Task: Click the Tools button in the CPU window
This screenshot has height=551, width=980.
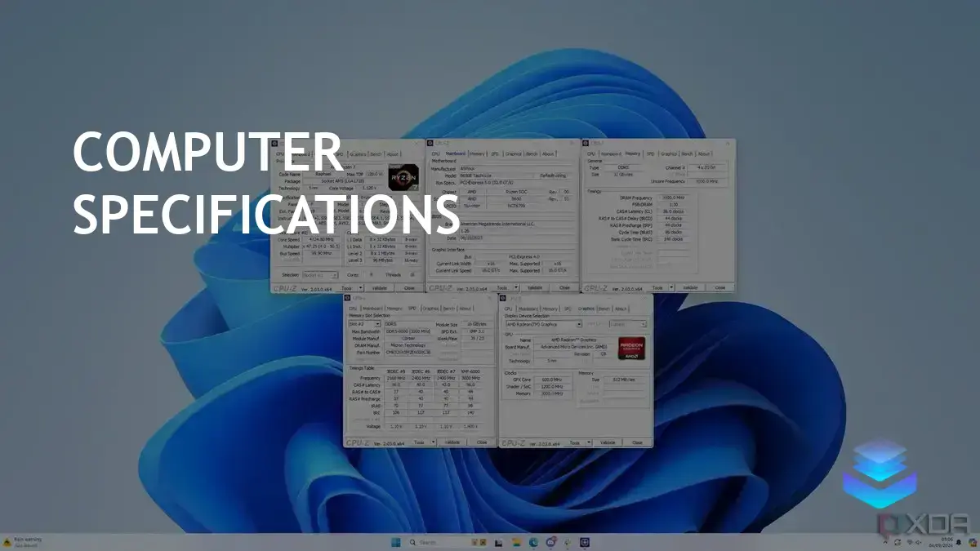Action: (347, 287)
